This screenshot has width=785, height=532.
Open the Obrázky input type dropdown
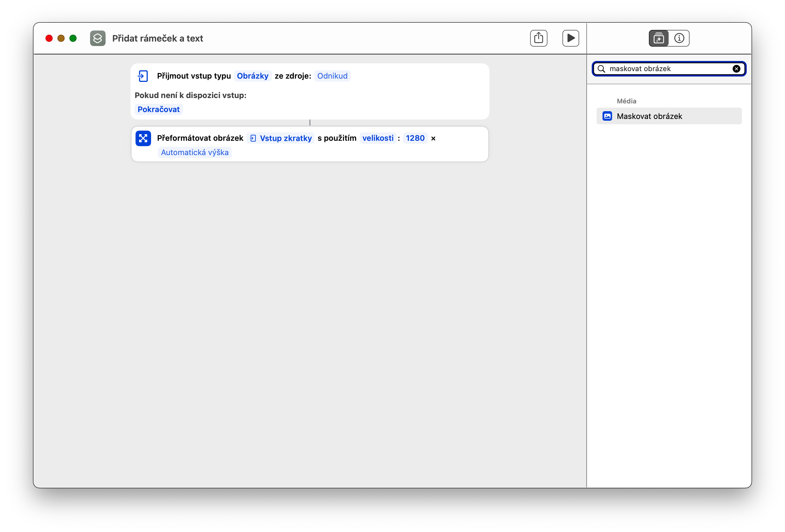pyautogui.click(x=252, y=76)
